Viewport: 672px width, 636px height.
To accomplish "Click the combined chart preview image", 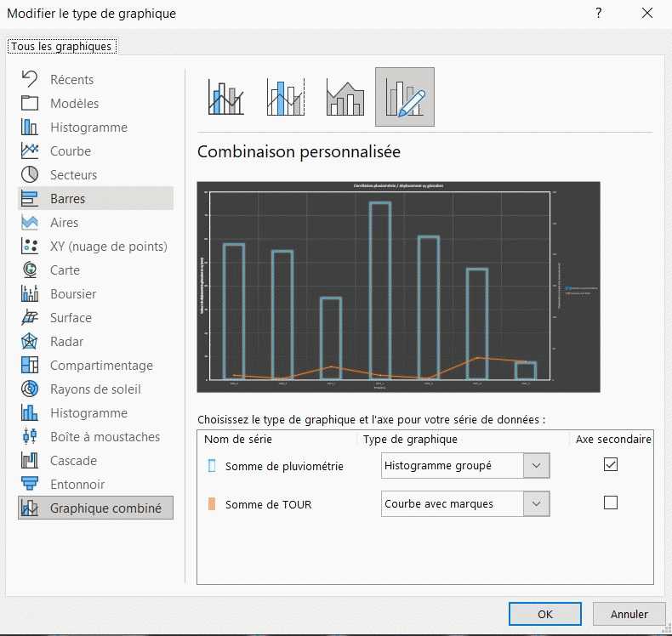I will coord(398,287).
